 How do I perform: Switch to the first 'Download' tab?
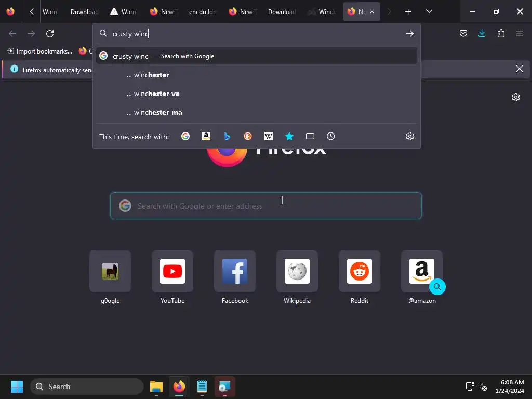click(84, 12)
